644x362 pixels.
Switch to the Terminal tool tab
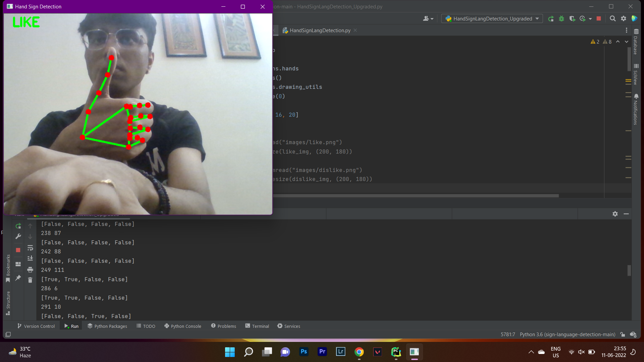tap(257, 326)
